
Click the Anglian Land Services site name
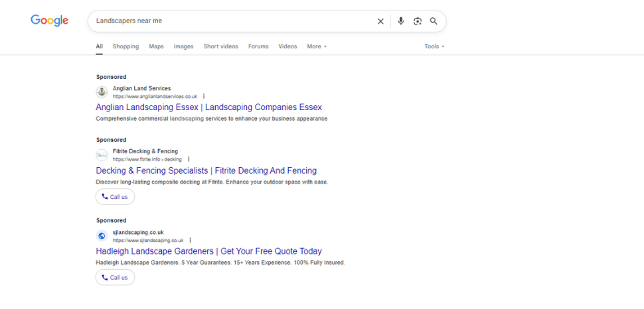(141, 88)
